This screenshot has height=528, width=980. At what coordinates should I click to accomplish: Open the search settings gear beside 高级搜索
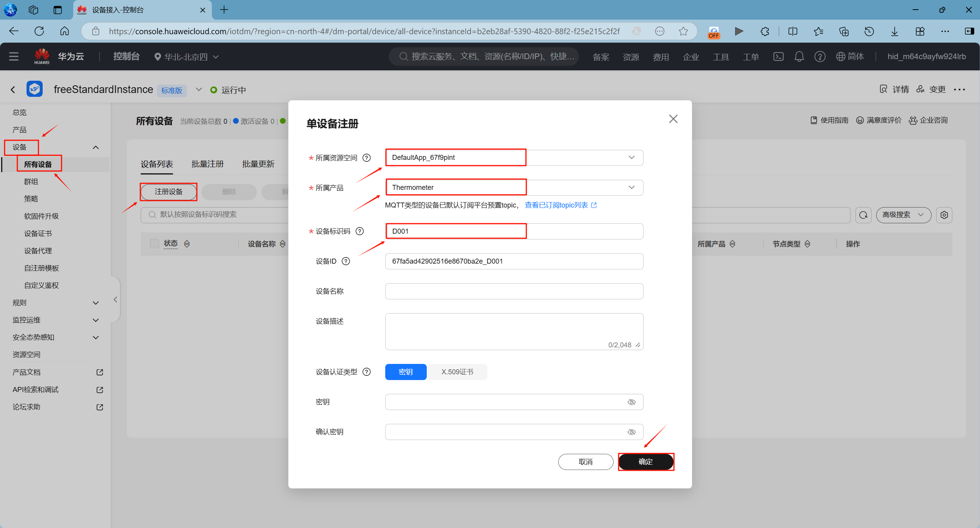[x=944, y=215]
